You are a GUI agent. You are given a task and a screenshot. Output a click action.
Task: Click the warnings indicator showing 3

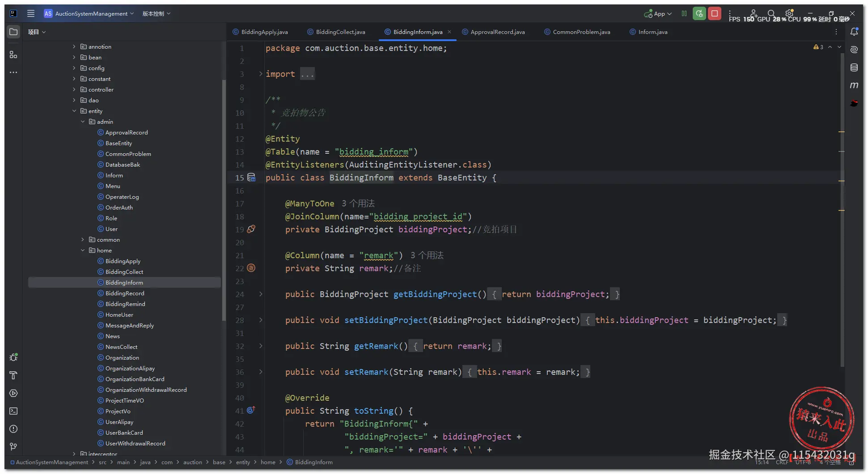(x=818, y=47)
